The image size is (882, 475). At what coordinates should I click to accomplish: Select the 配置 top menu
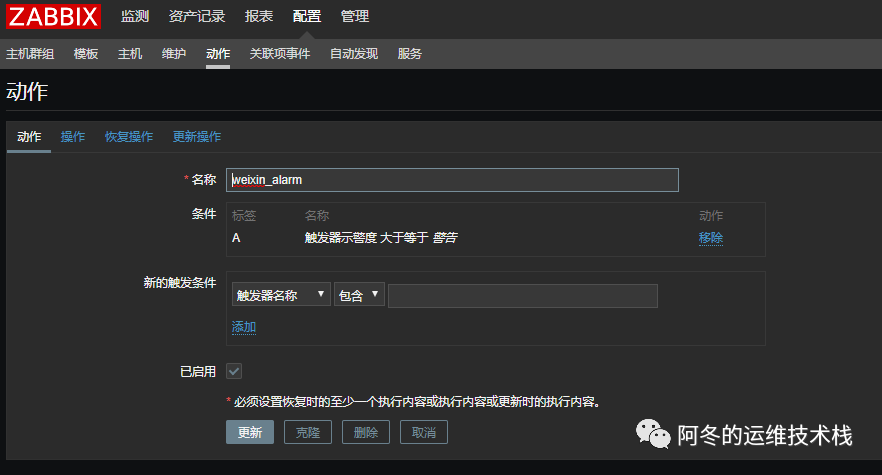click(307, 16)
